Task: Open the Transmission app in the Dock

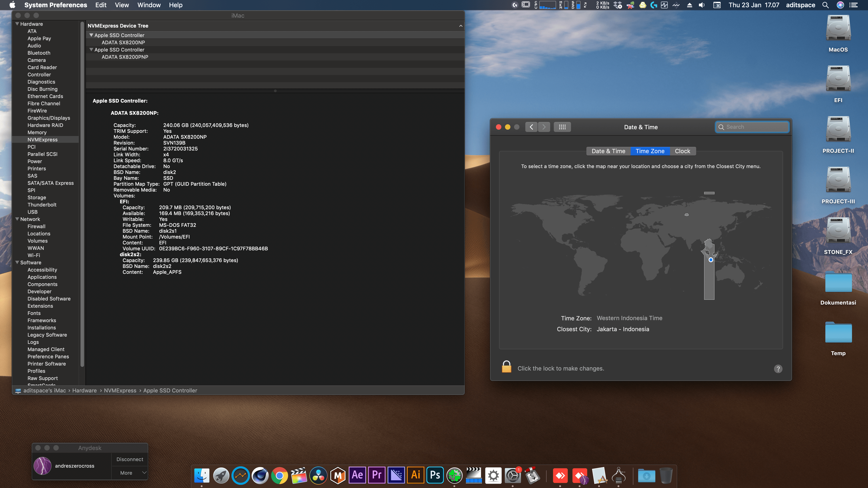Action: (532, 476)
